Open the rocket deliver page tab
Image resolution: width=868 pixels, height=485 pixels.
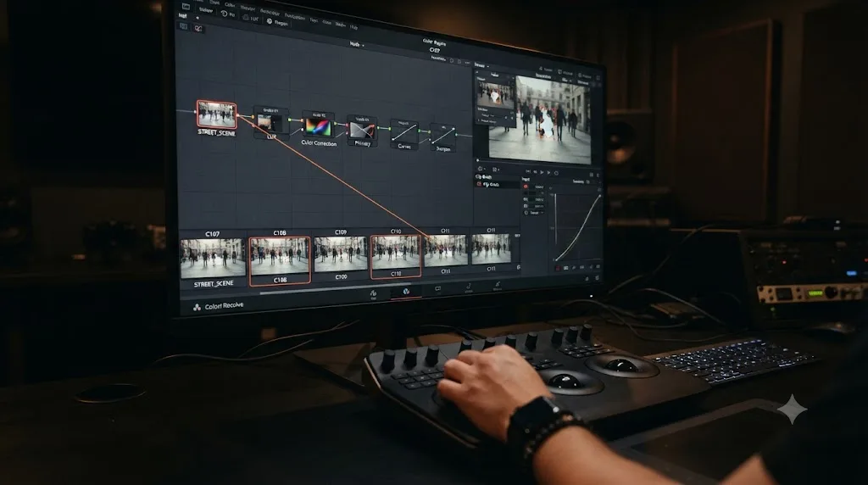pos(497,284)
